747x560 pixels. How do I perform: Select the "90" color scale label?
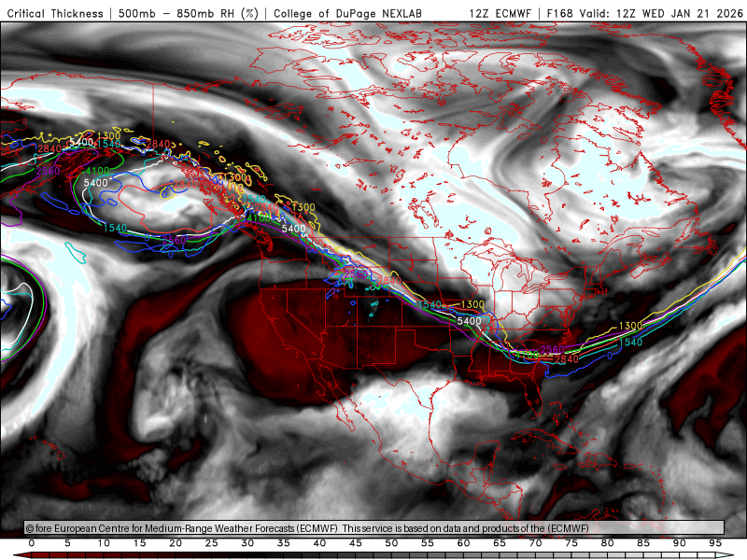pos(680,543)
